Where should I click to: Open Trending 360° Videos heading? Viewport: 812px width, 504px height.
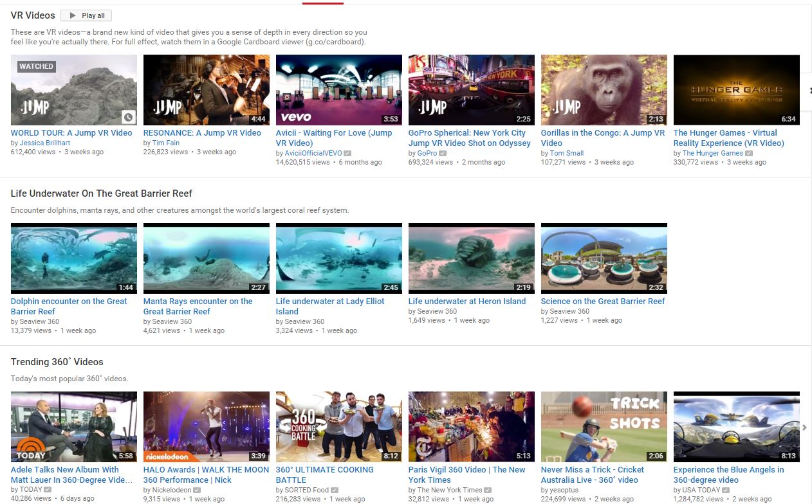(57, 362)
